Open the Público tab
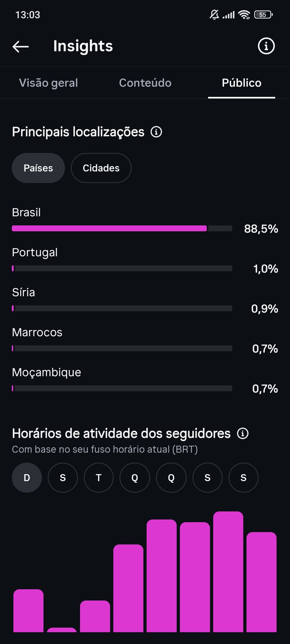Screen dimensions: 290x644 coord(242,83)
